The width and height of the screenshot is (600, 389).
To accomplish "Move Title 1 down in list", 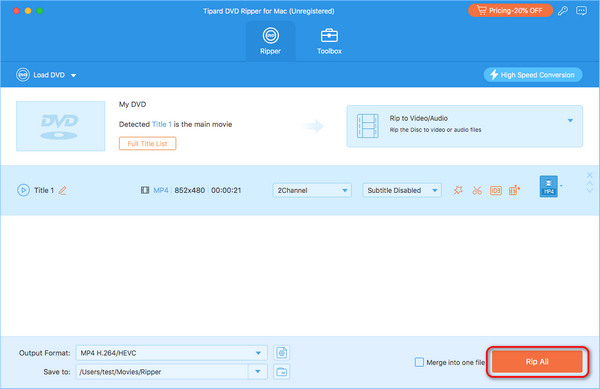I will (589, 190).
